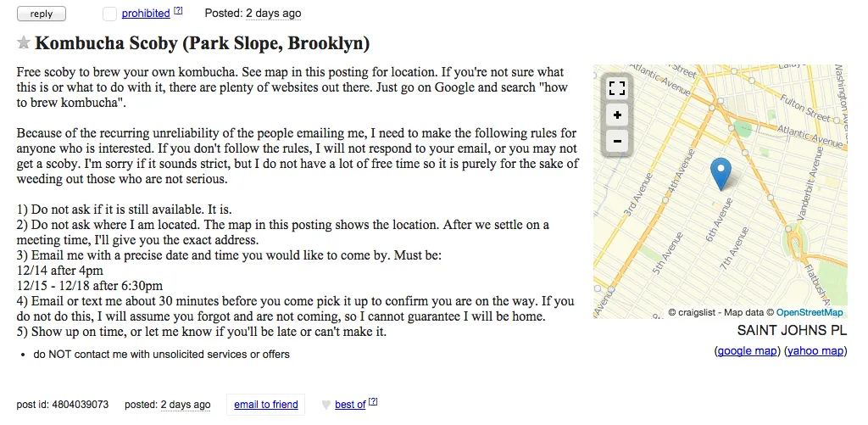Star the Kombucha Scoby posting

click(x=24, y=43)
